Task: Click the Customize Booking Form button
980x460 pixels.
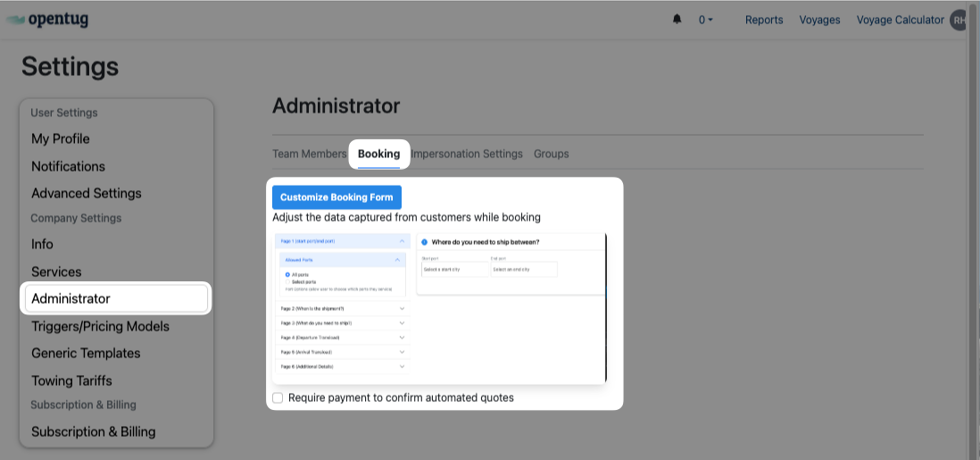Action: pyautogui.click(x=336, y=197)
